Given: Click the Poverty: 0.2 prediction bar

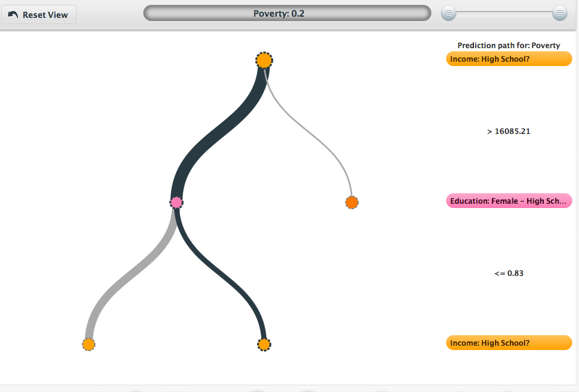Looking at the screenshot, I should 287,14.
